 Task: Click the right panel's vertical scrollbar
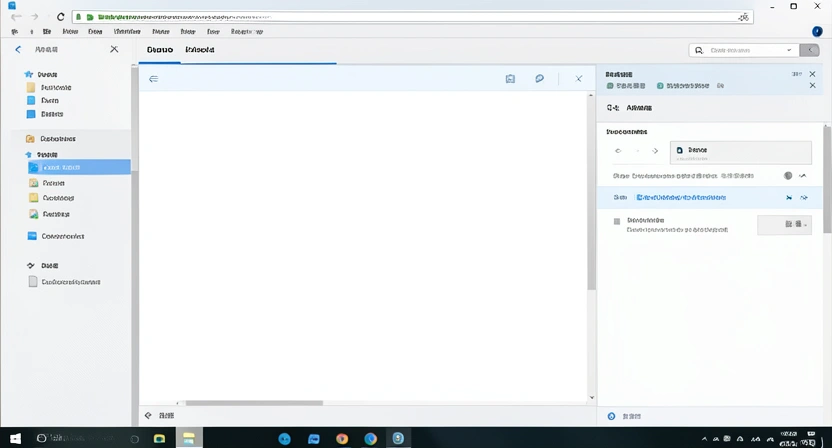pos(827,179)
